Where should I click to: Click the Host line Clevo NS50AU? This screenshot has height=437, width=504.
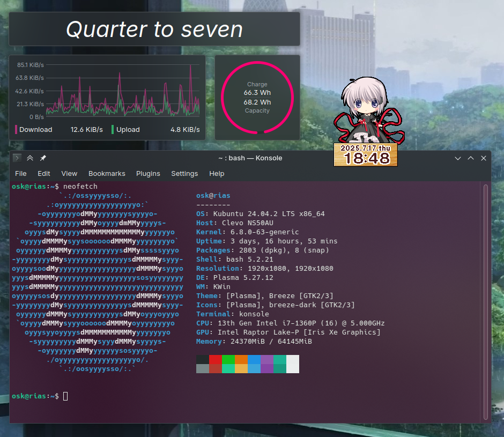click(235, 223)
